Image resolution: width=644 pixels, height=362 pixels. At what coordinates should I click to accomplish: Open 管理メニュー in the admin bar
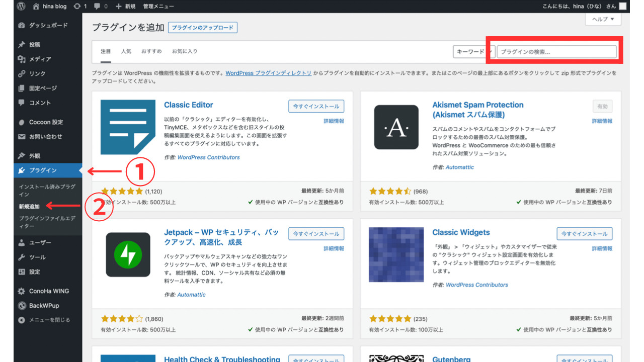point(158,7)
